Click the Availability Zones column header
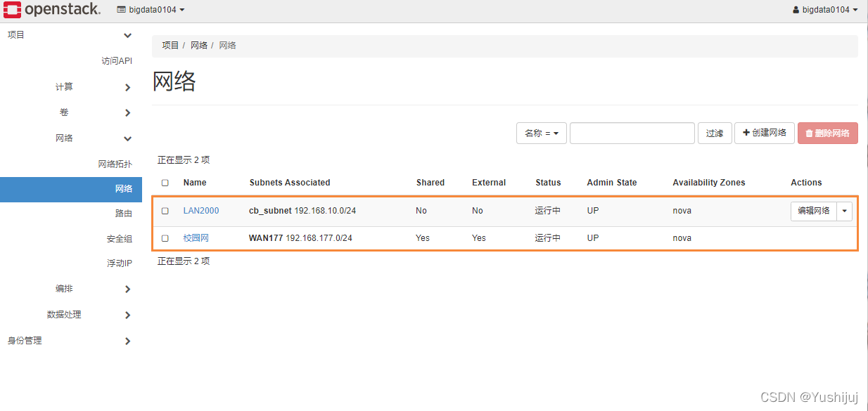The height and width of the screenshot is (411, 868). point(709,183)
